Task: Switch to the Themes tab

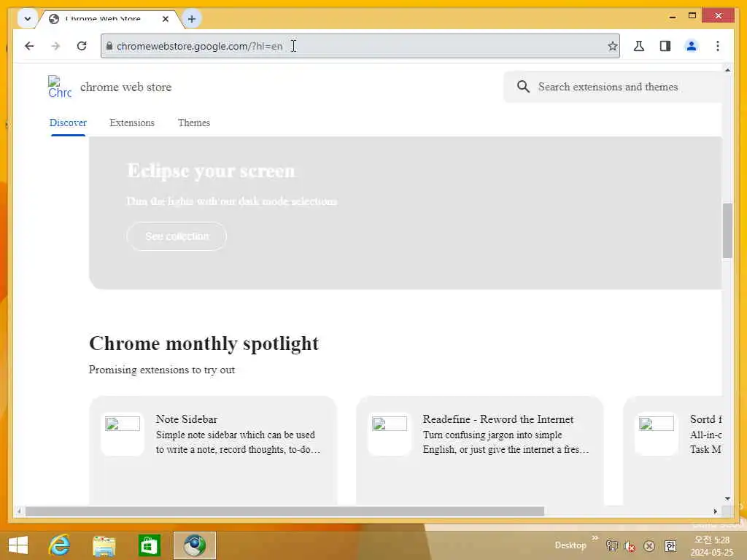Action: [194, 122]
